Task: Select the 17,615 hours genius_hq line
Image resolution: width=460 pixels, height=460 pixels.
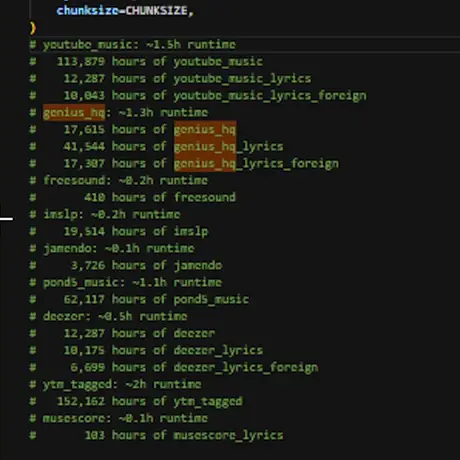Action: (133, 129)
